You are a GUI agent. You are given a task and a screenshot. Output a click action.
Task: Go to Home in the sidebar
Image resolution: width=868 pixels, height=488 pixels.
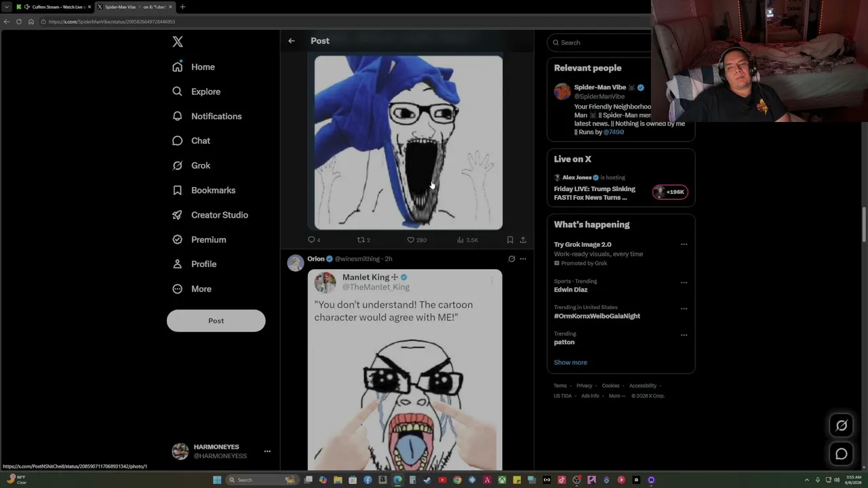pos(193,67)
